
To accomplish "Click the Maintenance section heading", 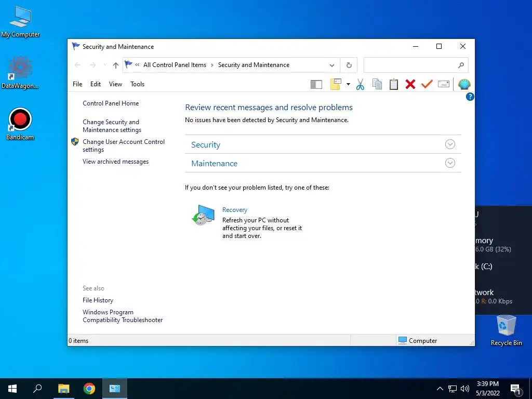I will coord(214,163).
